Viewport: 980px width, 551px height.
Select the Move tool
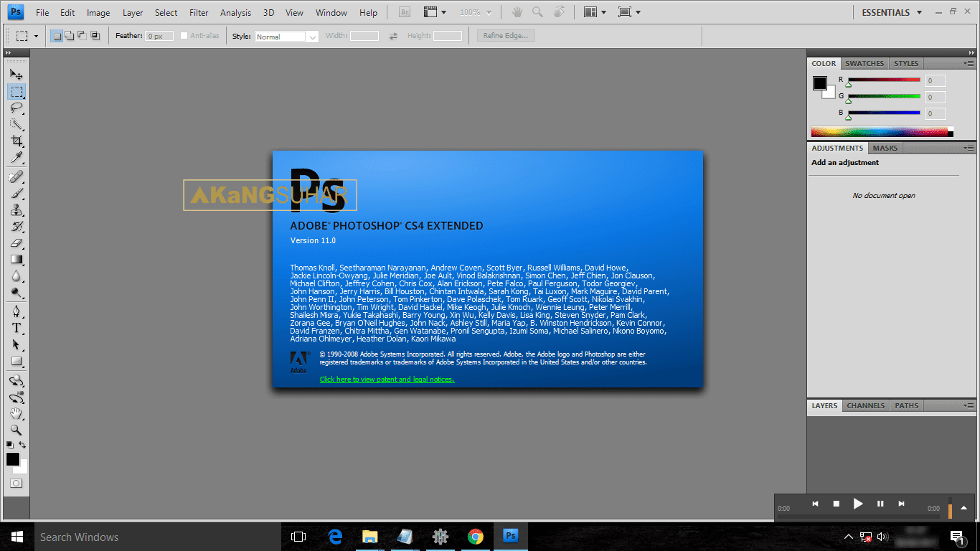click(16, 74)
